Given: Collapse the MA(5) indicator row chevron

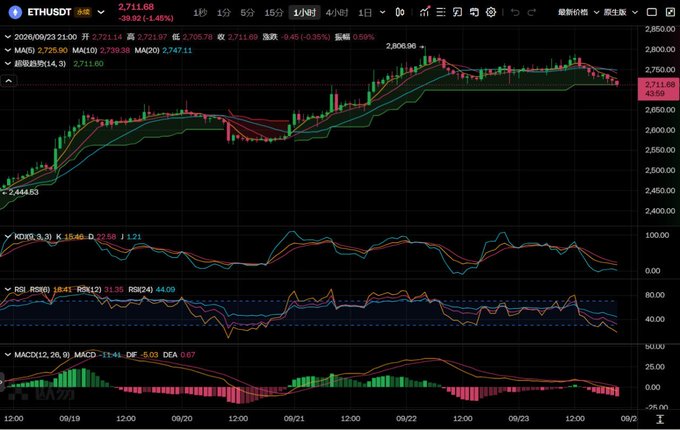Looking at the screenshot, I should 8,50.
